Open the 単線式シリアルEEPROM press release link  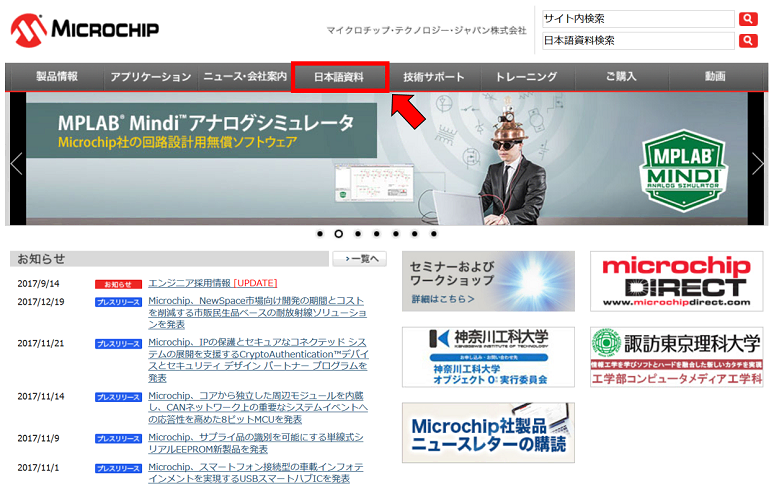pos(256,443)
